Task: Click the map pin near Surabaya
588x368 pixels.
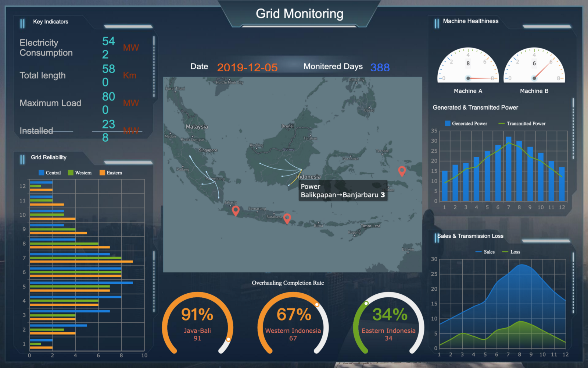Action: [287, 218]
